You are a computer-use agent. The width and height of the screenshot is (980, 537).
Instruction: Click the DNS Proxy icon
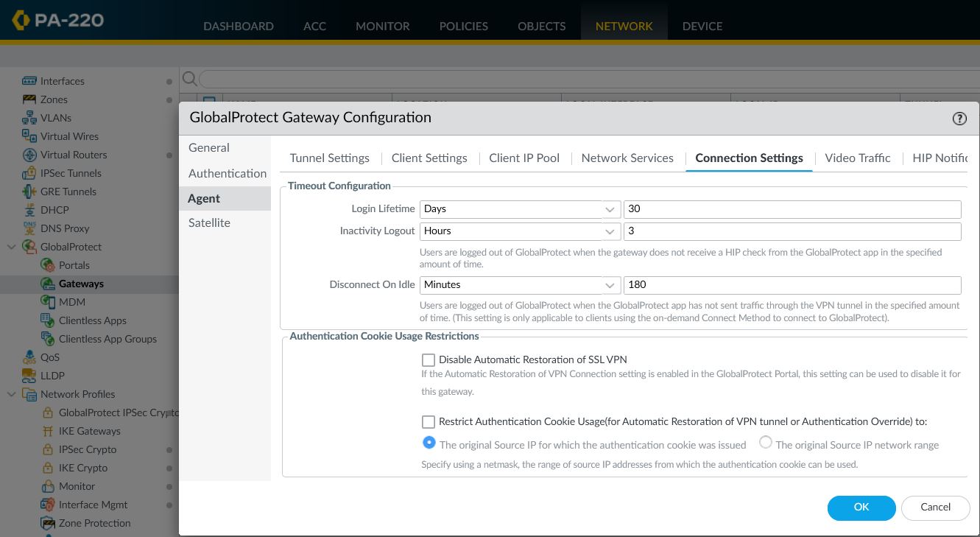[29, 228]
